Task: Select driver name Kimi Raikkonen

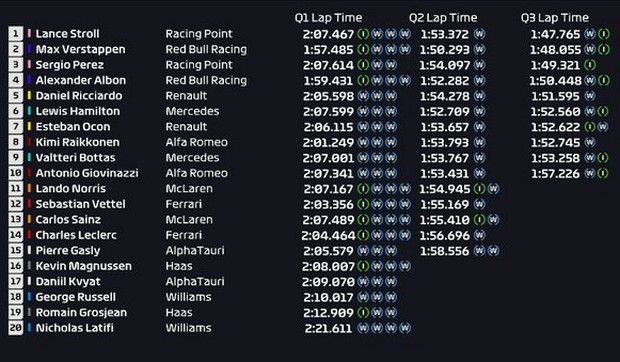Action: (x=78, y=142)
